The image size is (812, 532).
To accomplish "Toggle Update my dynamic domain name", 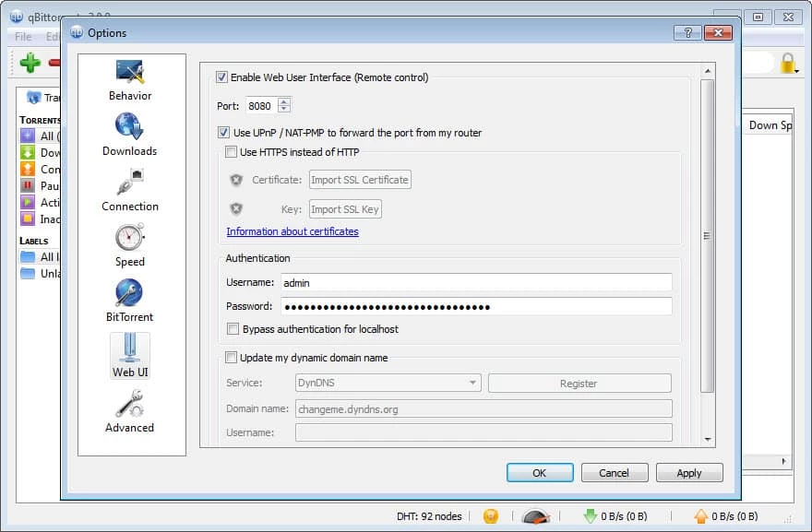I will 231,358.
